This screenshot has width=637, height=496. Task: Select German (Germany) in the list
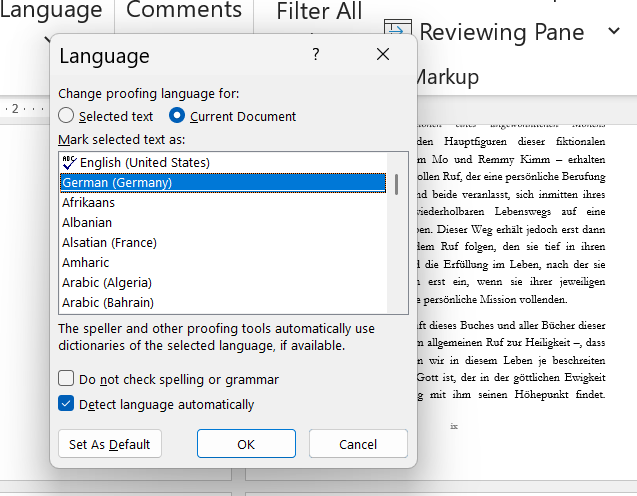tap(223, 183)
